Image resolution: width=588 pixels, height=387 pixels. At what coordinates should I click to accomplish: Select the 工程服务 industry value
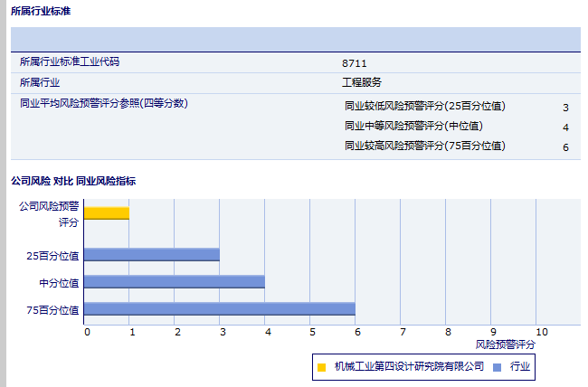[362, 82]
